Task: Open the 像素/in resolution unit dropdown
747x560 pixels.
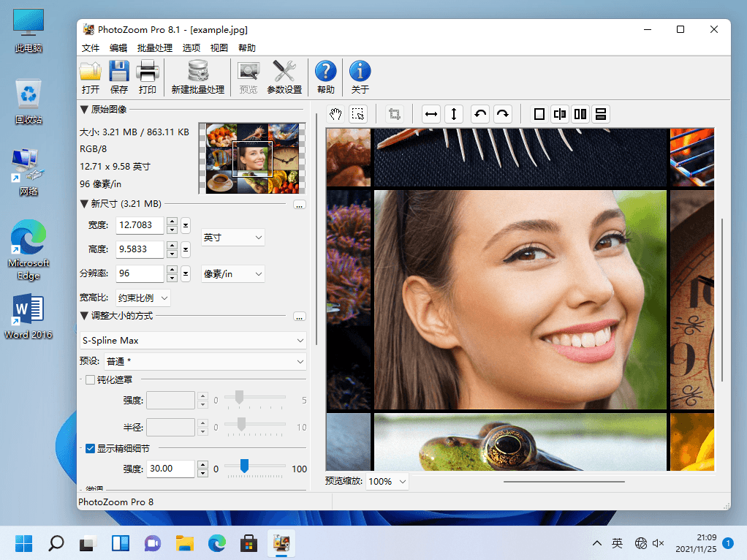Action: pyautogui.click(x=233, y=274)
